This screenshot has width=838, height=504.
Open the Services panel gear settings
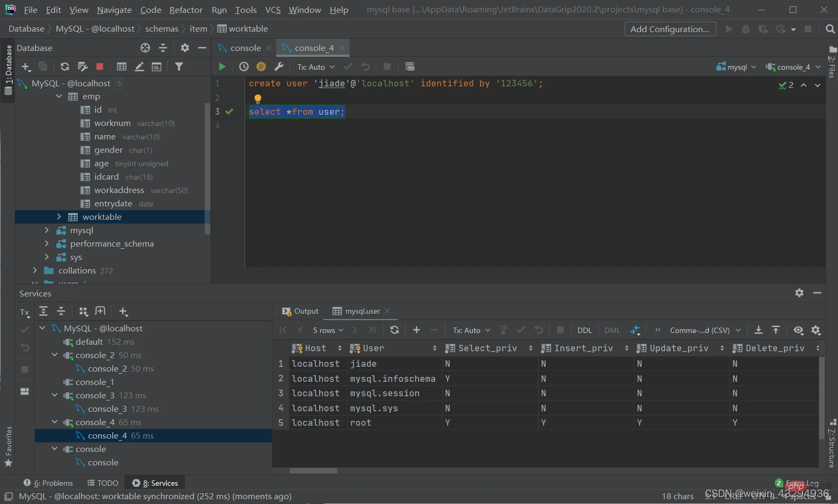(x=799, y=293)
